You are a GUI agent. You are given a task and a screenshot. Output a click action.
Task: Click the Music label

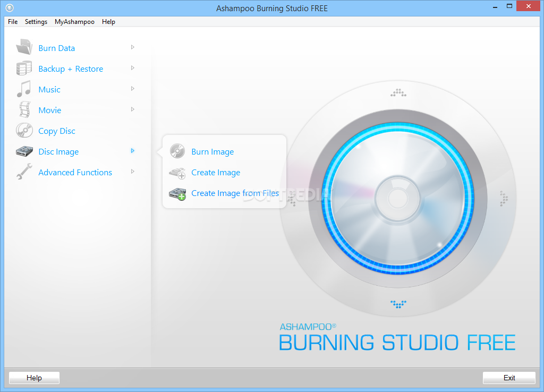[49, 89]
